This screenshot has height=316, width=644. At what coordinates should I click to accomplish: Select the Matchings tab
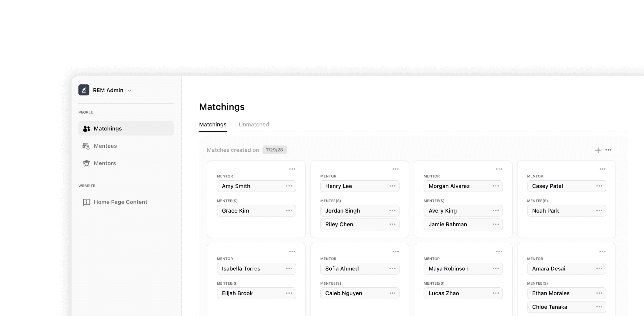pyautogui.click(x=213, y=125)
